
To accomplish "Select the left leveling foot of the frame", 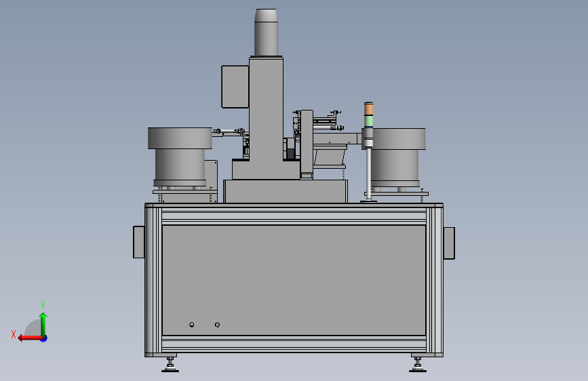I will tap(170, 364).
